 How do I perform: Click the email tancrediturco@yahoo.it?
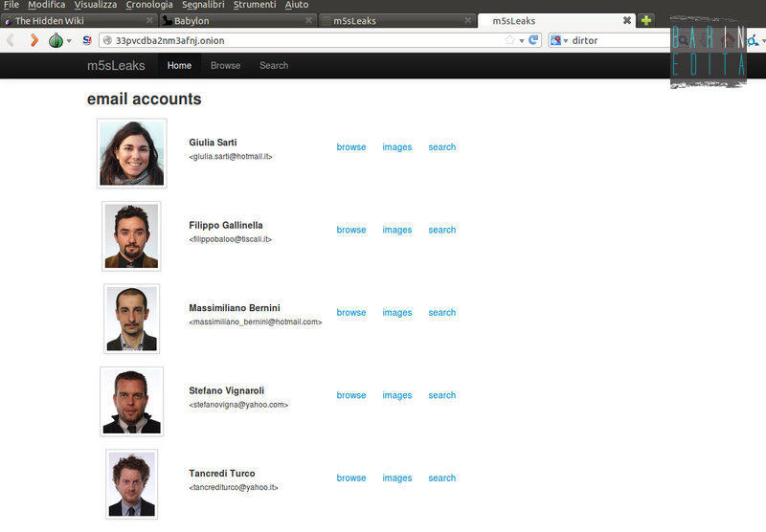point(234,488)
